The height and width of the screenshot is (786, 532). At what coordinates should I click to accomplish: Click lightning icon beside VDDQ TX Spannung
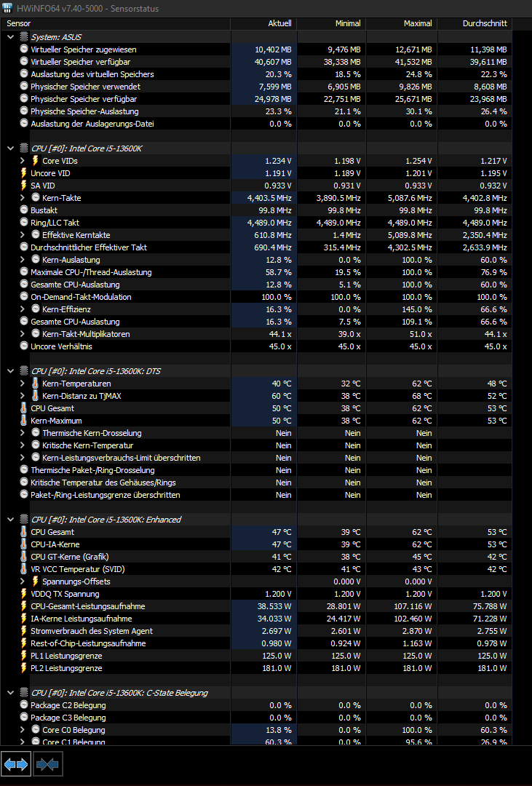[x=23, y=594]
